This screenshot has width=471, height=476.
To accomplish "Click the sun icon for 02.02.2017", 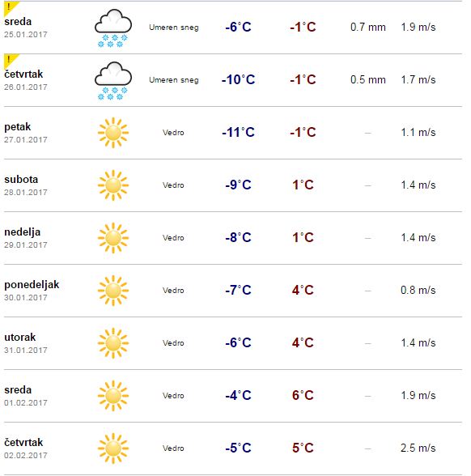I will (x=113, y=448).
